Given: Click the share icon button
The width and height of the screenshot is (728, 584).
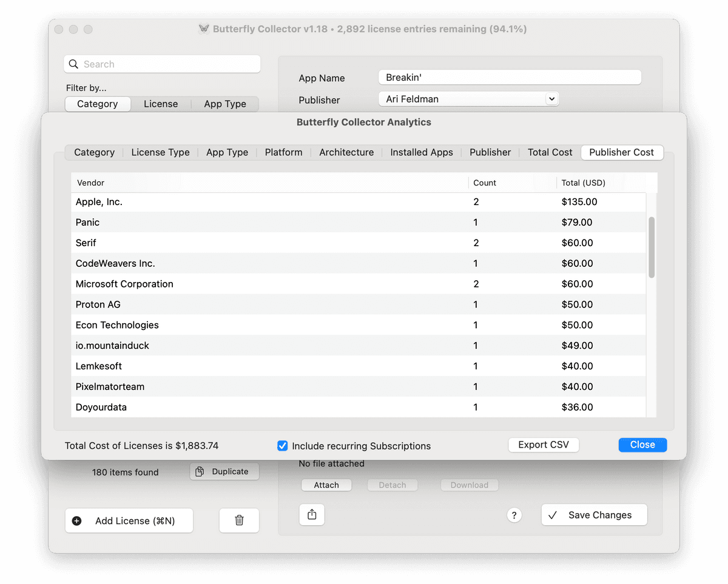Looking at the screenshot, I should (x=312, y=514).
